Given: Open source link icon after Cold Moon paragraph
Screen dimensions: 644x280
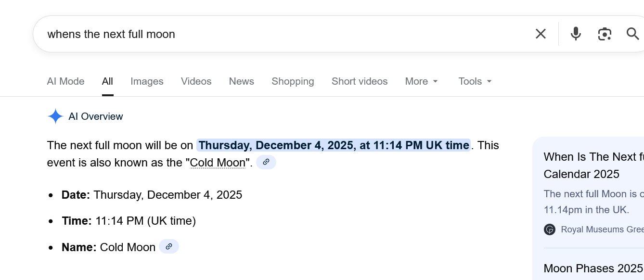Looking at the screenshot, I should coord(266,162).
